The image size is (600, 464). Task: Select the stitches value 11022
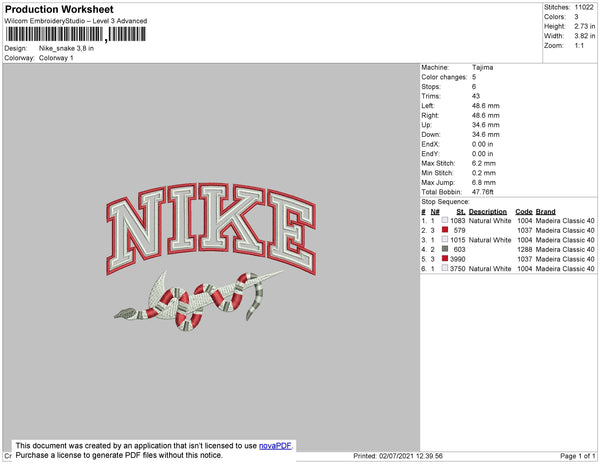point(584,7)
